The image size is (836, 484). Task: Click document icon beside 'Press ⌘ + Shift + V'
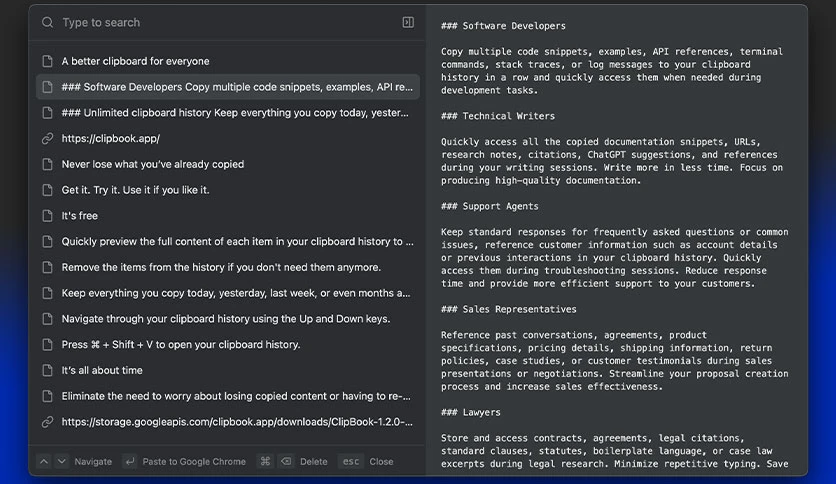47,345
